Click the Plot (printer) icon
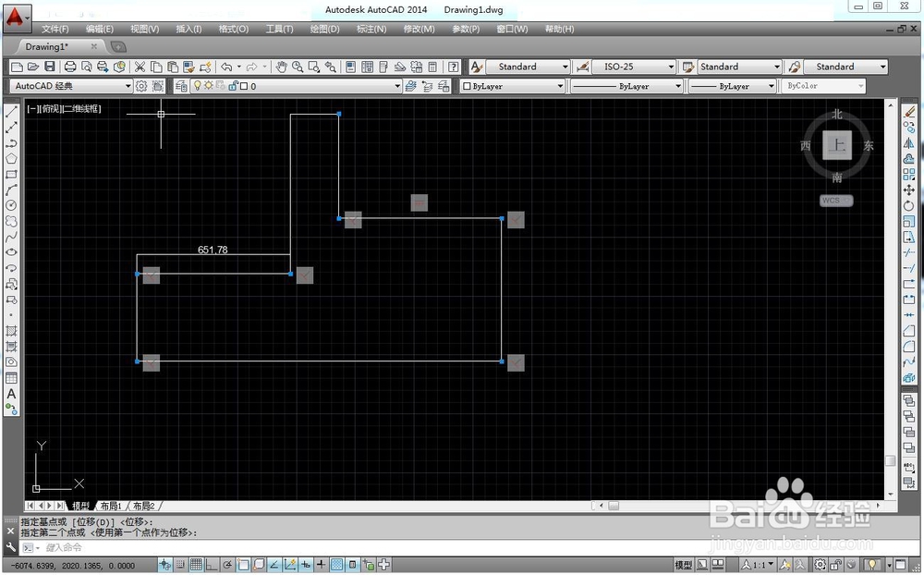The height and width of the screenshot is (575, 924). coord(70,67)
